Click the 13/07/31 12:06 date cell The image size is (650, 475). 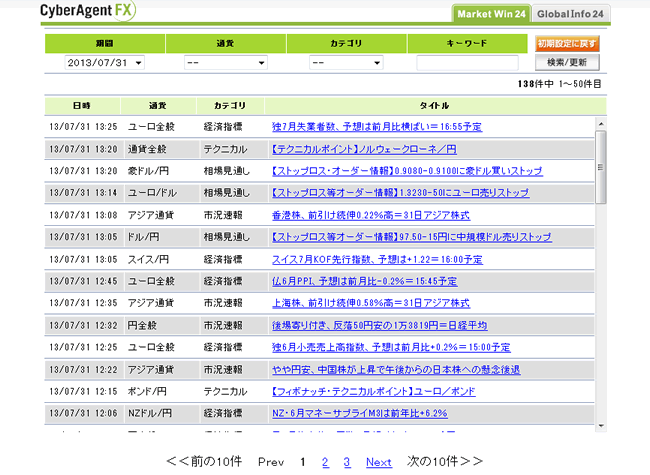pyautogui.click(x=83, y=413)
